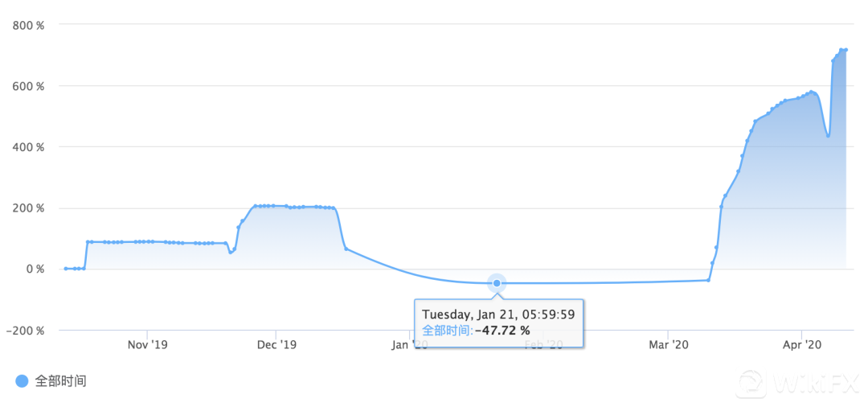Select the final data point at the peak
The width and height of the screenshot is (868, 411).
point(846,50)
